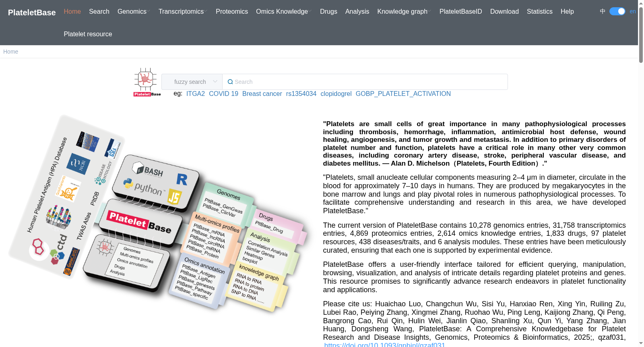The height and width of the screenshot is (347, 644).
Task: Search the example GOBP_PLATELET_ACTIVATION
Action: [403, 94]
